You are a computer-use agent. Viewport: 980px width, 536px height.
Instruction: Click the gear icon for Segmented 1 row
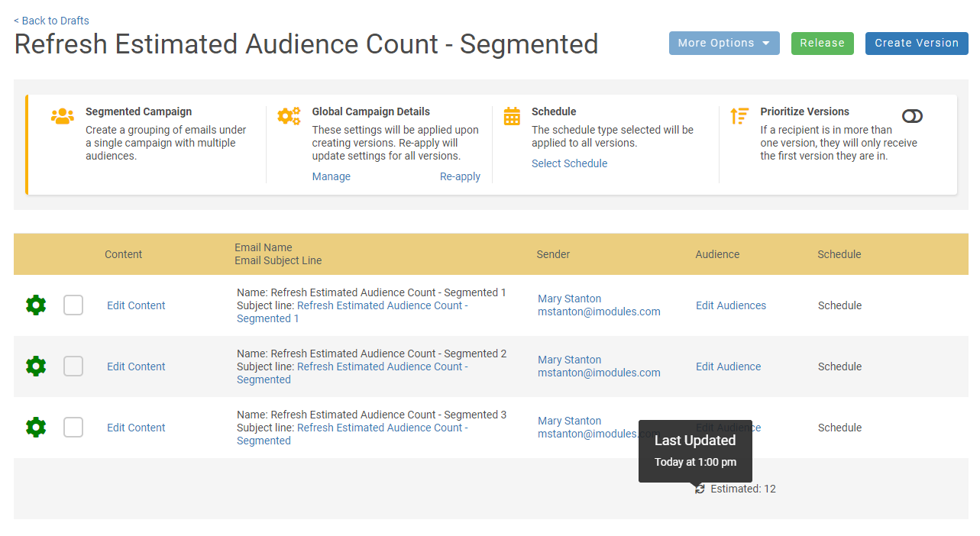[x=36, y=305]
